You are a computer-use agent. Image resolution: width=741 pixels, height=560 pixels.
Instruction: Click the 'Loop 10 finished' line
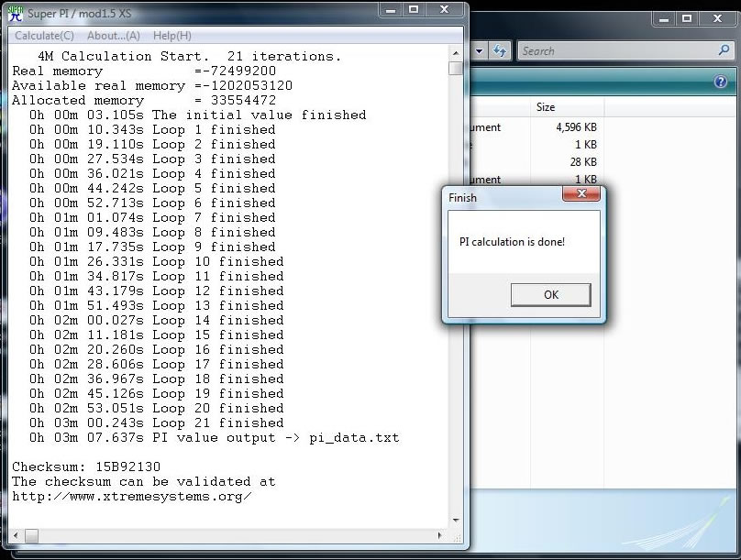coord(157,261)
